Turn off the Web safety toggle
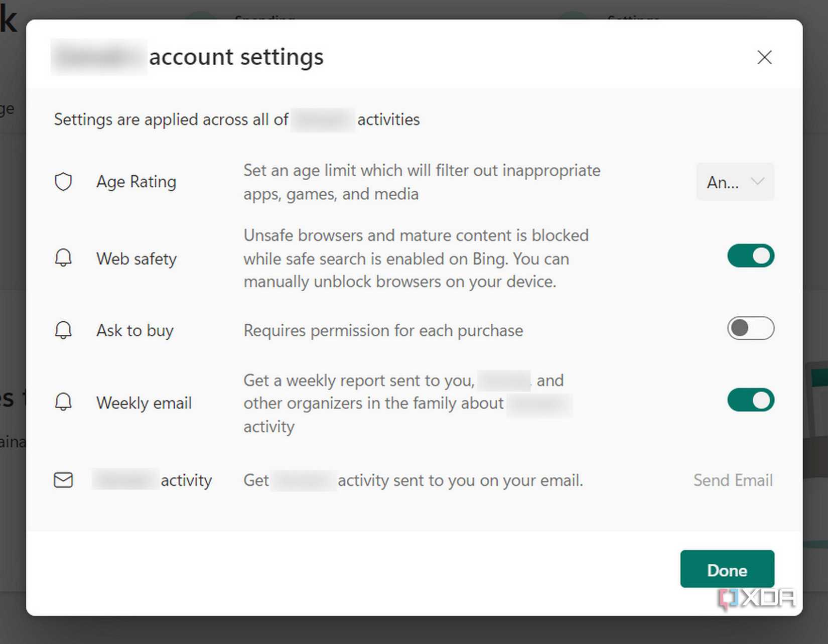The height and width of the screenshot is (644, 828). coord(751,256)
